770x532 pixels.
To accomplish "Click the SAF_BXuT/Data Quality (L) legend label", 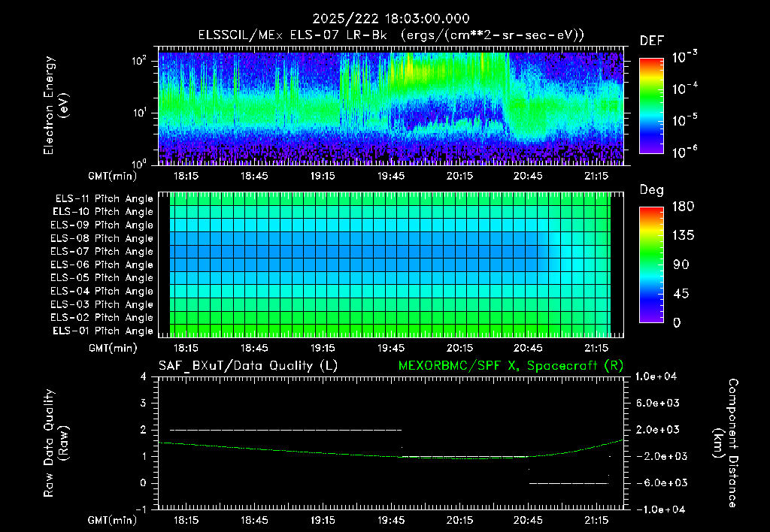I will [x=248, y=366].
